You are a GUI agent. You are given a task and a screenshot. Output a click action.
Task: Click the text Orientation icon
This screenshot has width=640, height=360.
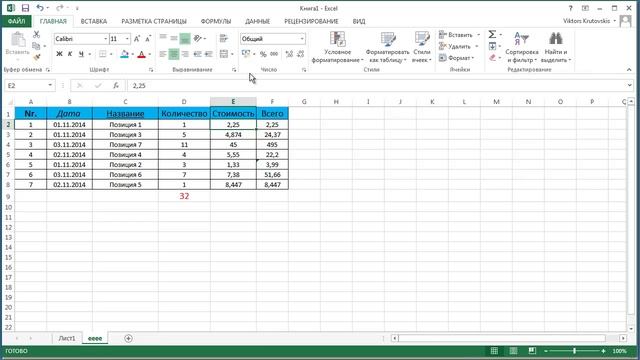[x=198, y=38]
